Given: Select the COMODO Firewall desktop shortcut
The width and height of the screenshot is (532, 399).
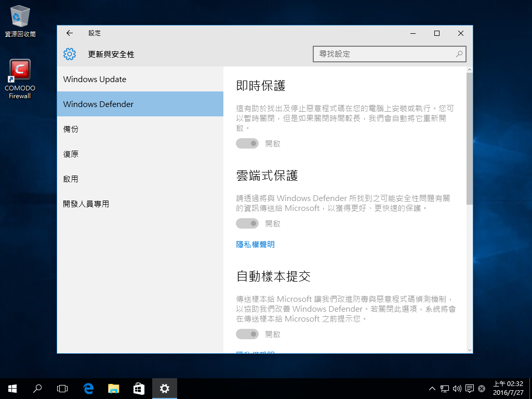Looking at the screenshot, I should [x=20, y=79].
